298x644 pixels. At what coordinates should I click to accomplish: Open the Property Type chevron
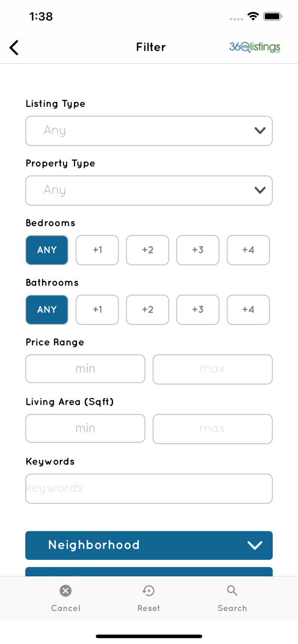(x=260, y=190)
